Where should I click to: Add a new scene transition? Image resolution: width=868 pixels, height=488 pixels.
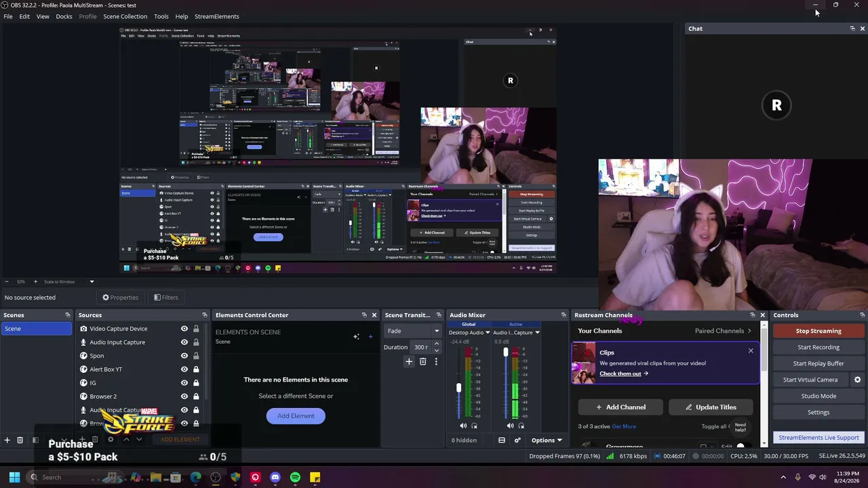pos(409,362)
